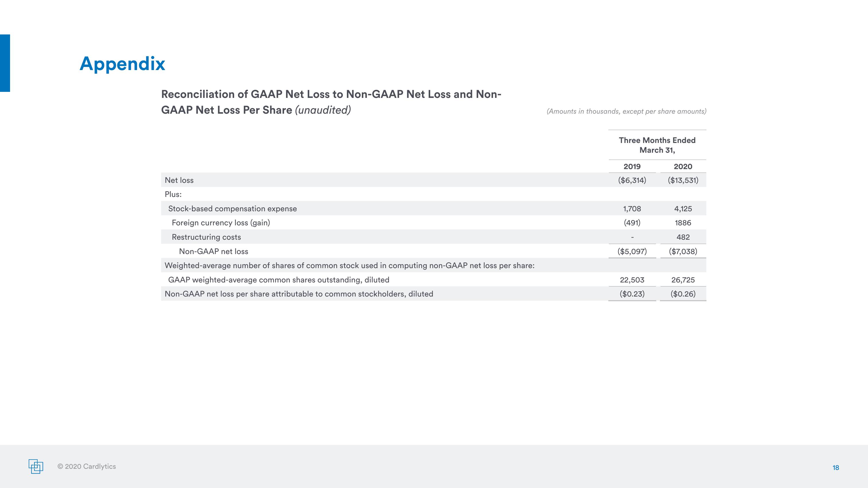Click the reconciliation table heading starting 'Reconciliation of GAAP Net Loss'
The width and height of the screenshot is (868, 488).
(331, 102)
